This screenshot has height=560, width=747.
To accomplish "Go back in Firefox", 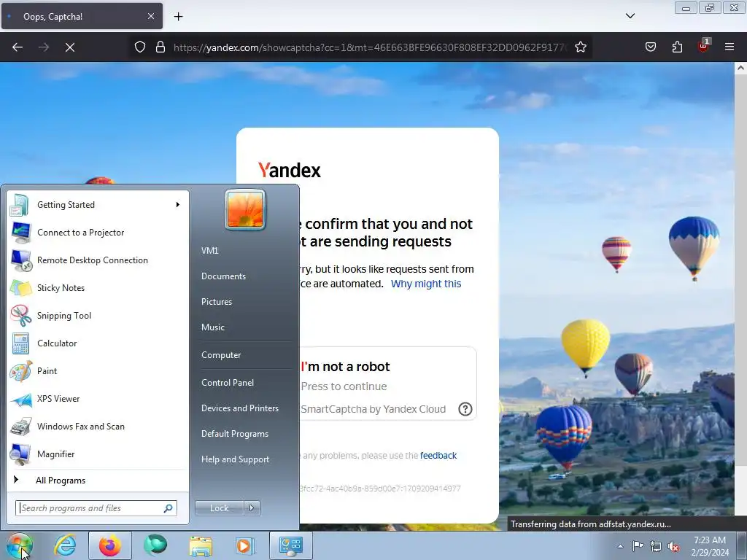I will [x=18, y=47].
